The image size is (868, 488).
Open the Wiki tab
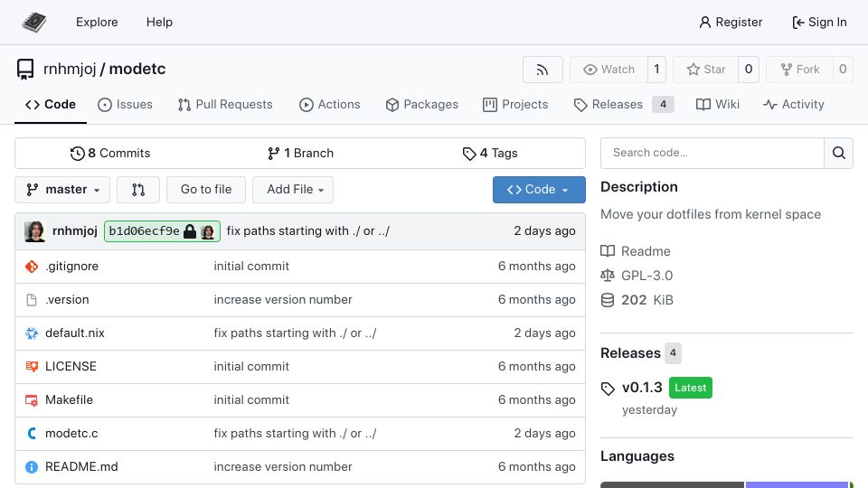click(717, 105)
